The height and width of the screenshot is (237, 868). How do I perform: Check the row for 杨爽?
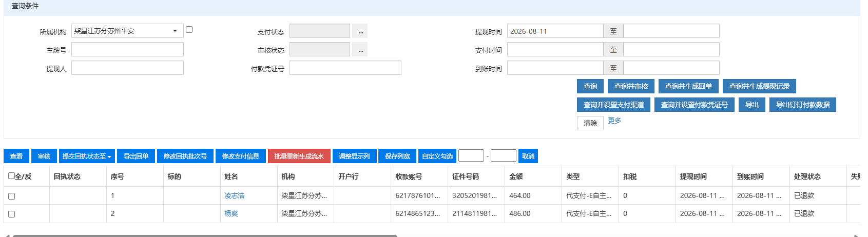click(11, 214)
